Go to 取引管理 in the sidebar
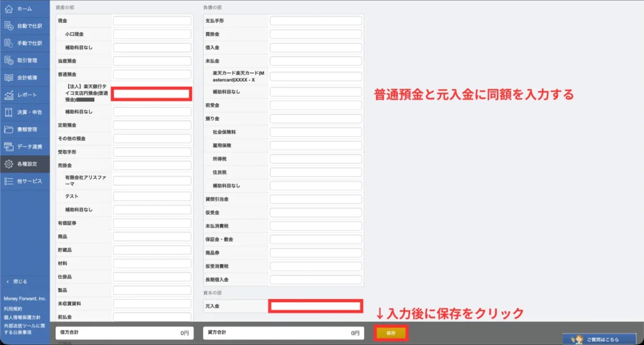This screenshot has width=644, height=345. click(25, 60)
